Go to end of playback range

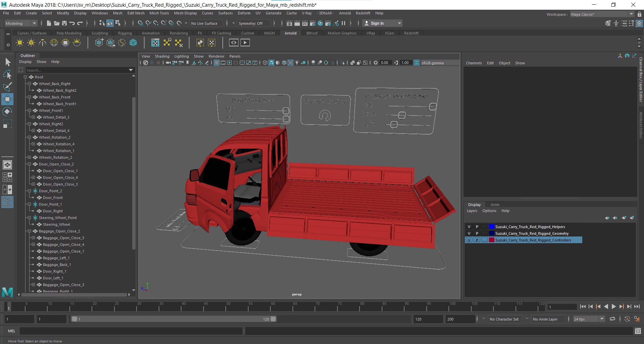click(x=637, y=306)
